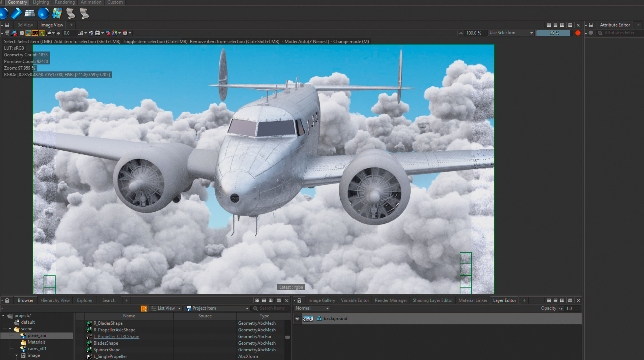Screen dimensions: 644x360
Task: Click the RGB color channels icon
Action: (115, 33)
